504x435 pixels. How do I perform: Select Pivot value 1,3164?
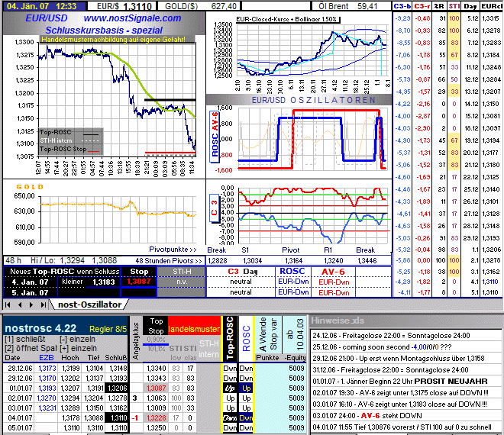click(294, 260)
